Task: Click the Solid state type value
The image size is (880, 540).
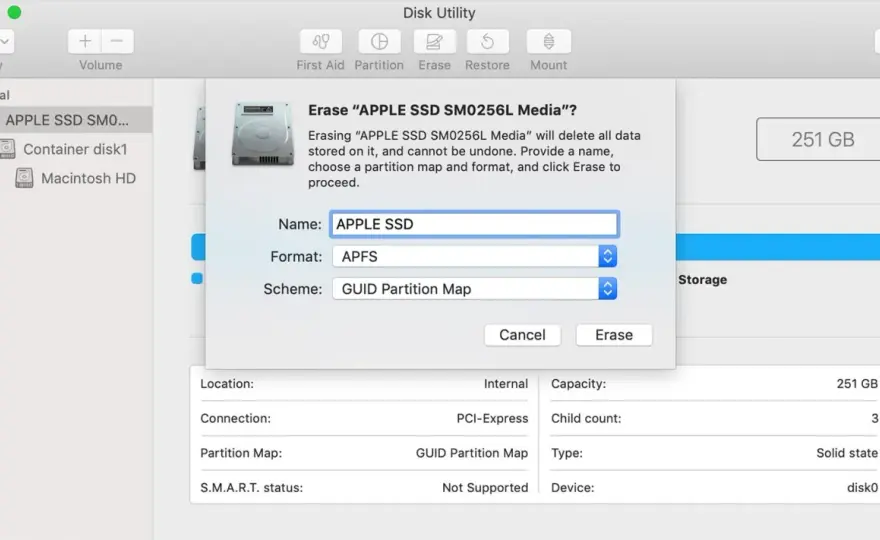Action: (847, 453)
